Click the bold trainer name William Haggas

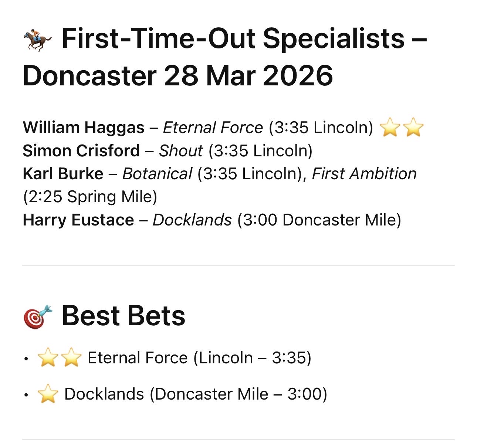pos(84,128)
